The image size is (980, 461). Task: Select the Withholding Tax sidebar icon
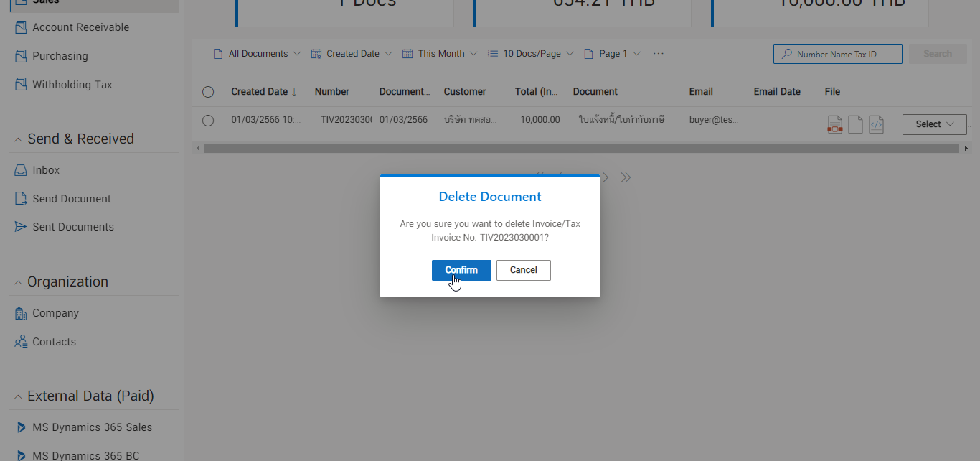click(20, 84)
